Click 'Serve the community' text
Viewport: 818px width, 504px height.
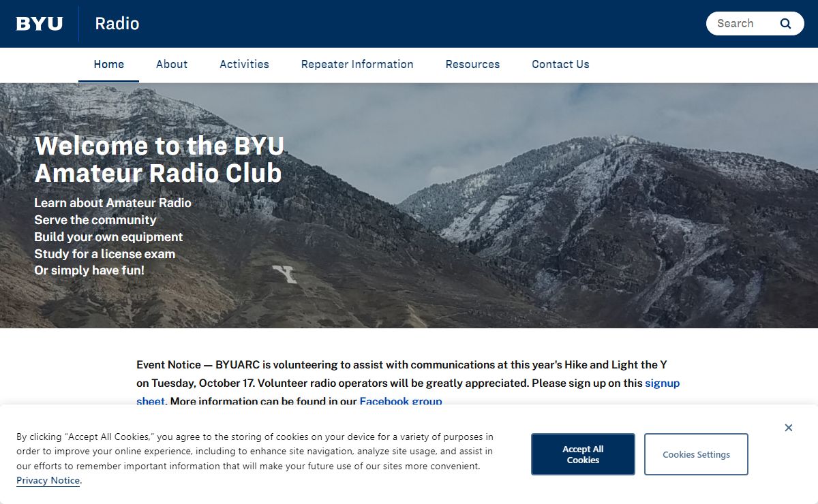(x=95, y=220)
